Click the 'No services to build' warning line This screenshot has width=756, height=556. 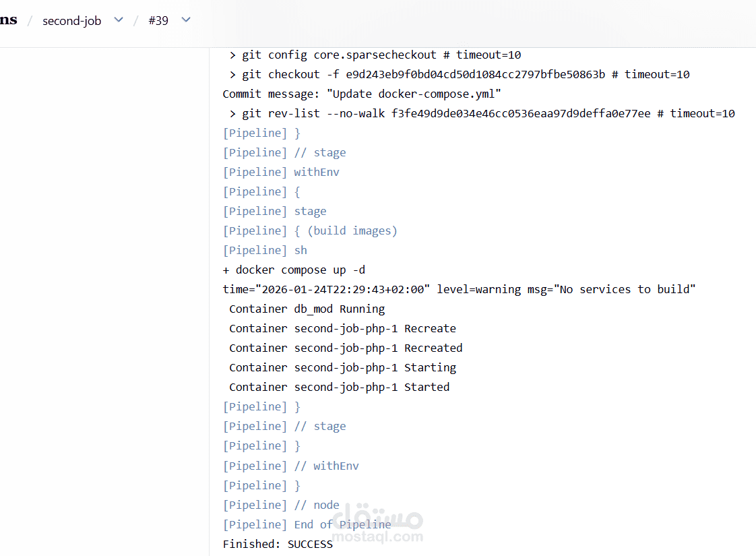click(x=459, y=289)
